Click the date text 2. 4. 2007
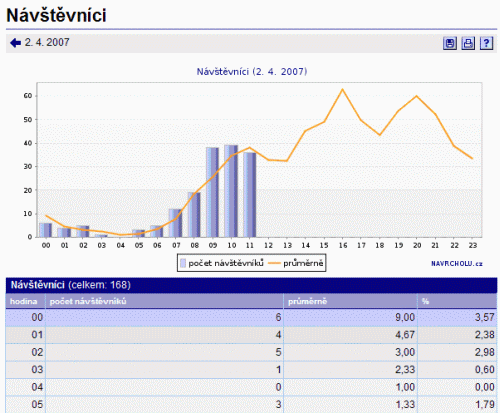The width and height of the screenshot is (500, 413). (x=47, y=42)
